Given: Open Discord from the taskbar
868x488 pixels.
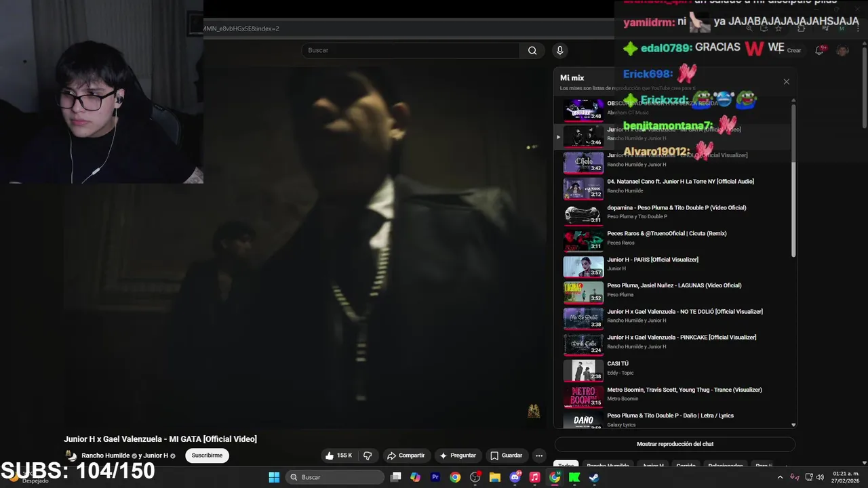Looking at the screenshot, I should [515, 477].
